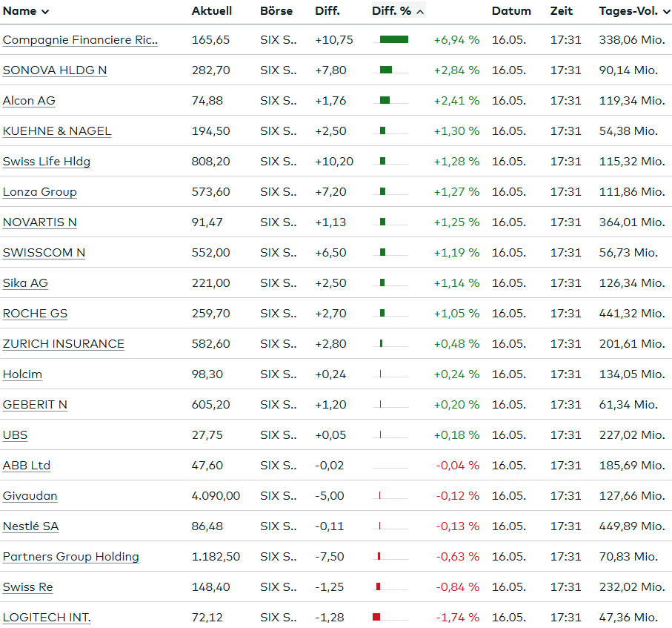Select the ROCHE GS stock link

click(35, 314)
